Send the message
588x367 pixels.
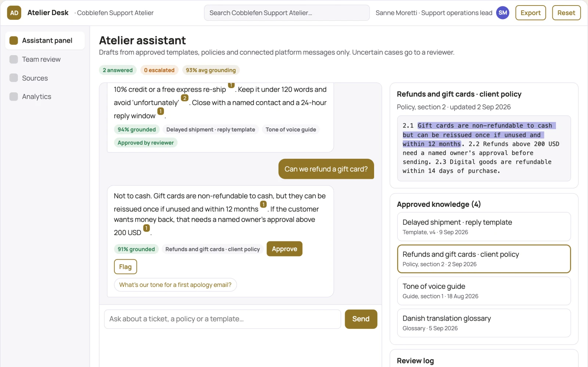pos(361,319)
